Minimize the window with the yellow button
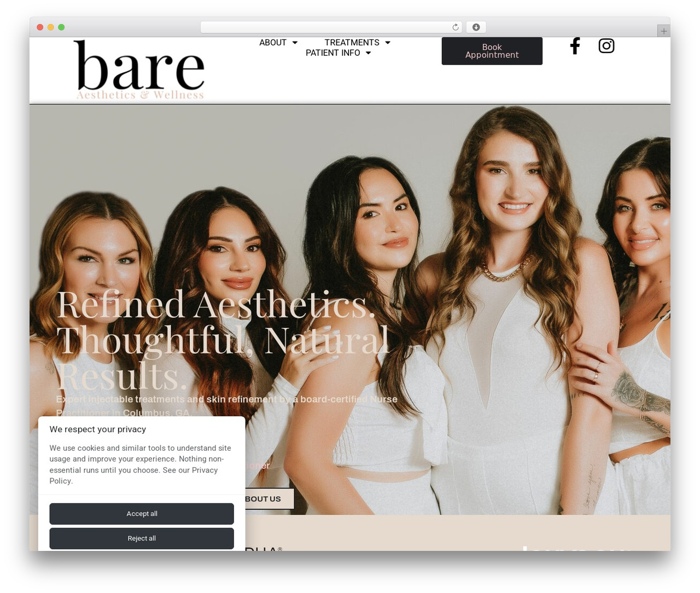Viewport: 700px width, 593px height. (x=50, y=27)
